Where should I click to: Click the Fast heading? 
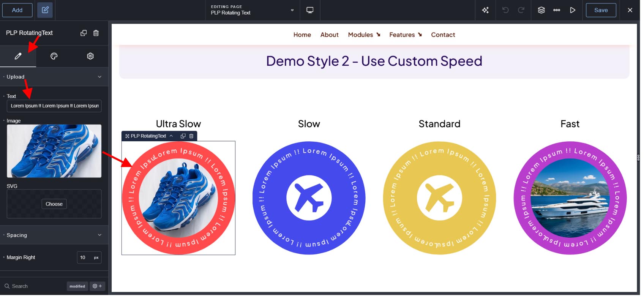click(570, 124)
